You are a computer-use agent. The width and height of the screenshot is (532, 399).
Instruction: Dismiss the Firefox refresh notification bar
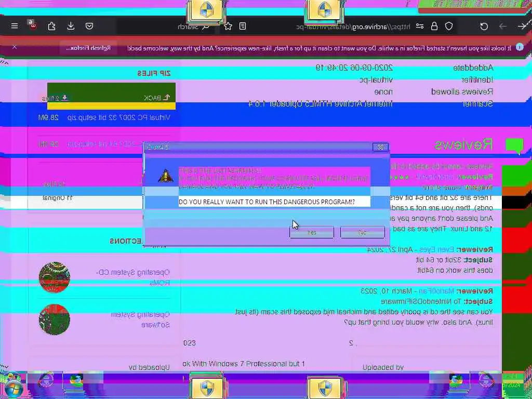[x=14, y=47]
